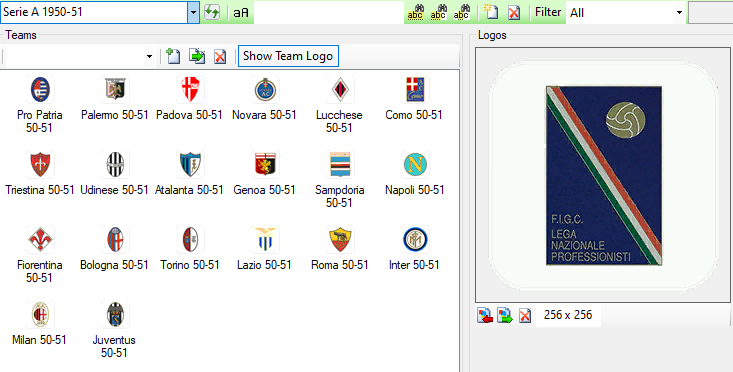Click the F.I.G.C. Lega Nazionale logo preview
The image size is (733, 372).
pos(604,175)
